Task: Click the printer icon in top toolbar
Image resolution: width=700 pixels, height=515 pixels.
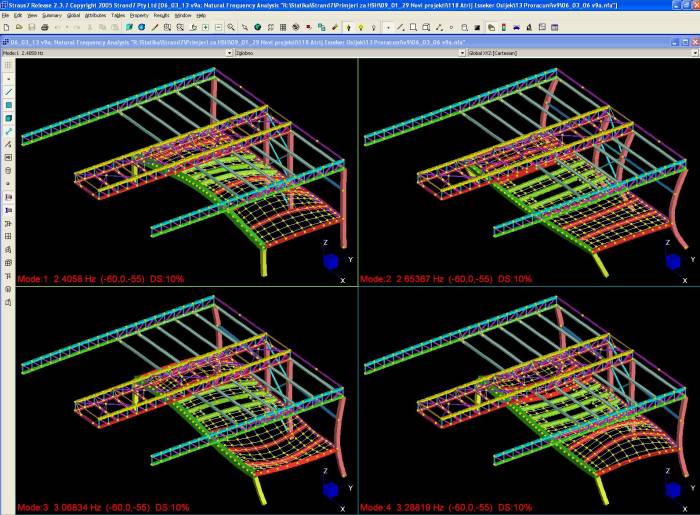Action: pyautogui.click(x=45, y=27)
